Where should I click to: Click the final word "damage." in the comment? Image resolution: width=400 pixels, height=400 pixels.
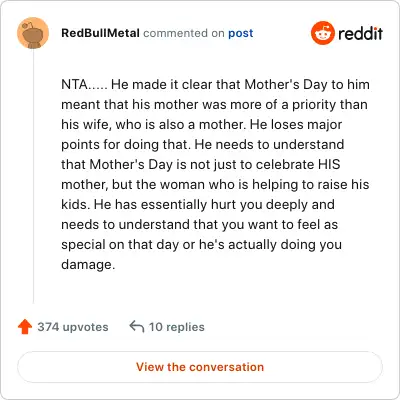[x=88, y=265]
